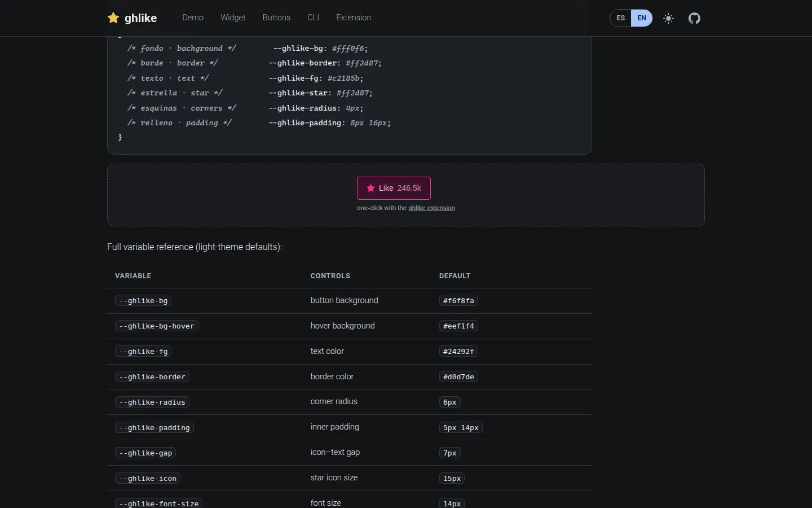Click the ghlike brand name link
This screenshot has width=812, height=508.
[x=140, y=18]
